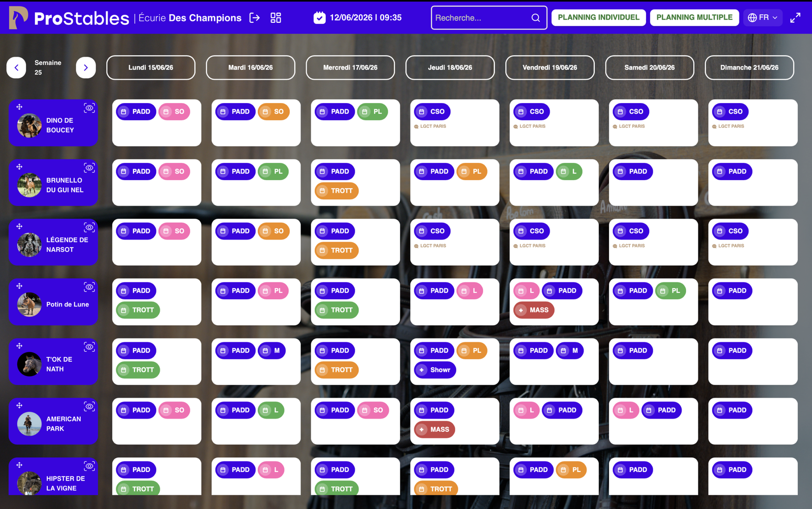Viewport: 812px width, 509px height.
Task: Toggle the eye icon for DINO DE BOUCEY
Action: (89, 108)
